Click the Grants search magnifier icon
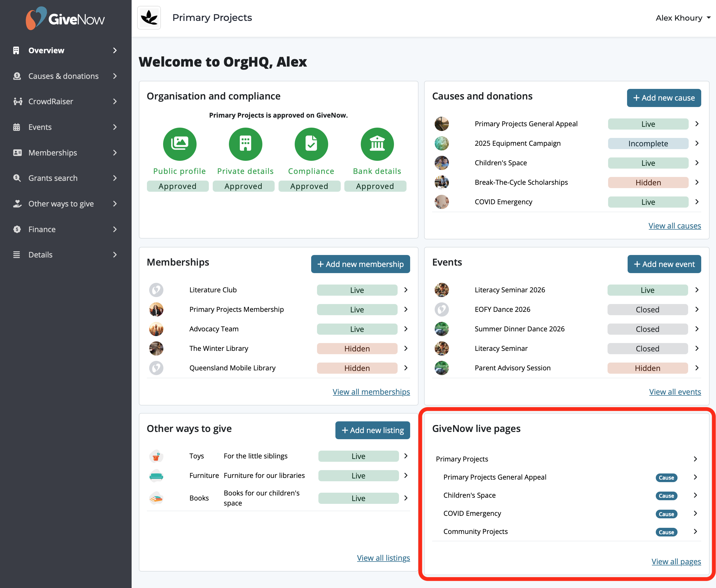The image size is (716, 588). (17, 178)
